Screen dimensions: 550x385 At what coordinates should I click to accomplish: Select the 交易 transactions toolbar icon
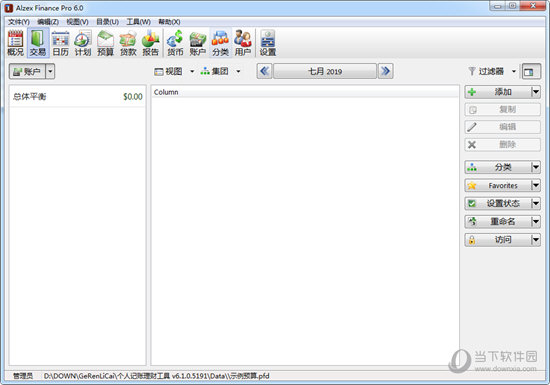click(x=38, y=43)
